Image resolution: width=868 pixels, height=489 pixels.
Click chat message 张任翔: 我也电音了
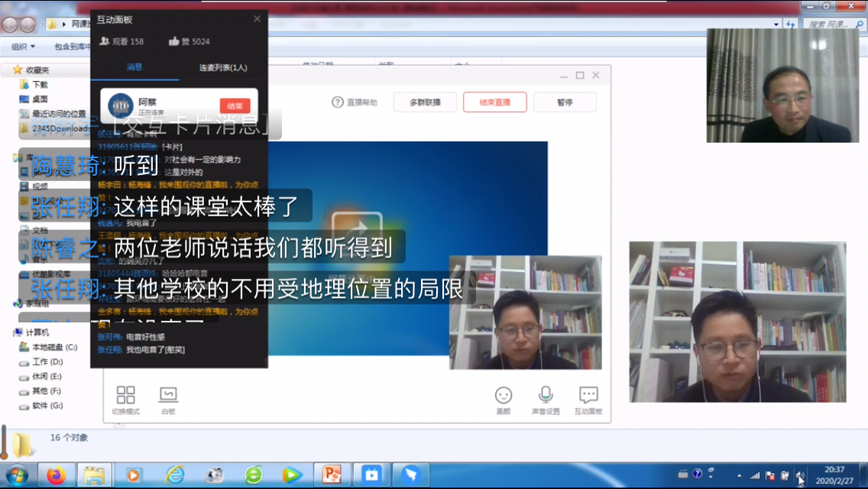pos(141,349)
